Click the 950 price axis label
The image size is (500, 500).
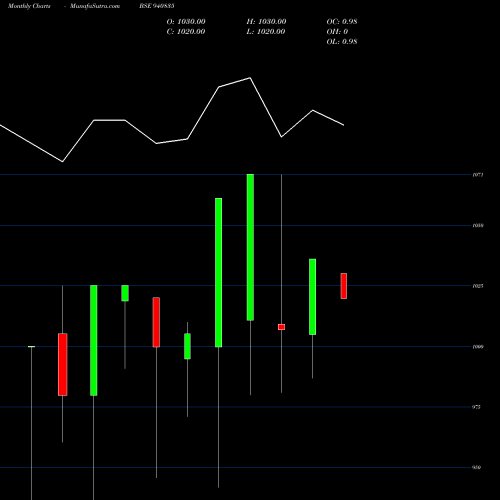(x=477, y=468)
